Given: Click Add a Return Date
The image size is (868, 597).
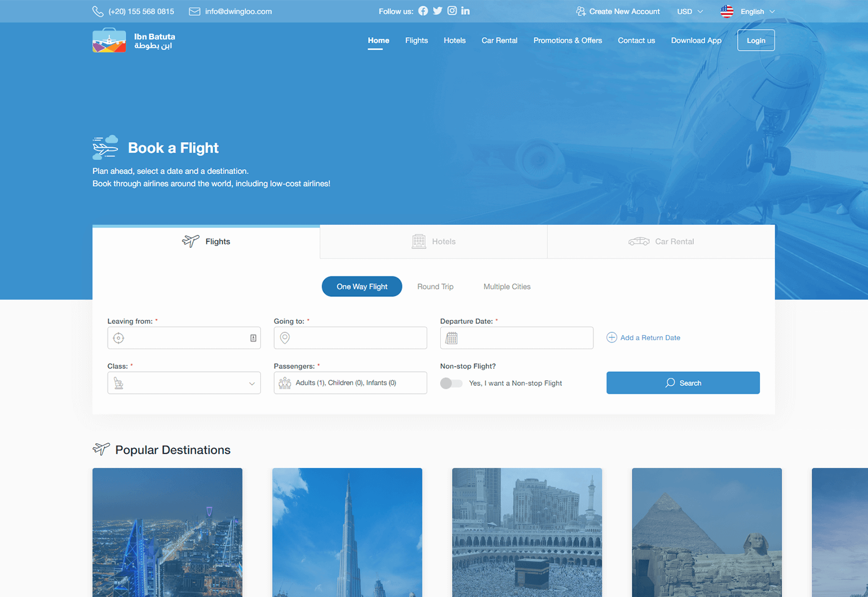Looking at the screenshot, I should (x=643, y=337).
